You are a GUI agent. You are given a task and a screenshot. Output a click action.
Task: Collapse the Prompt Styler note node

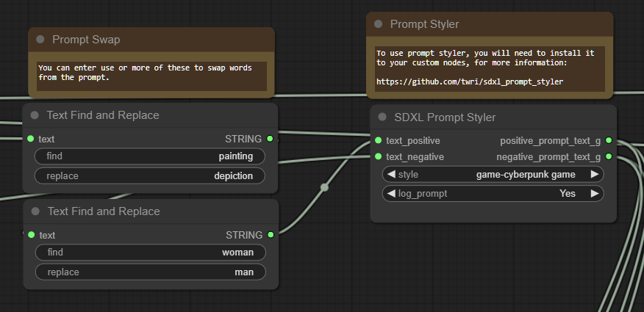point(379,24)
